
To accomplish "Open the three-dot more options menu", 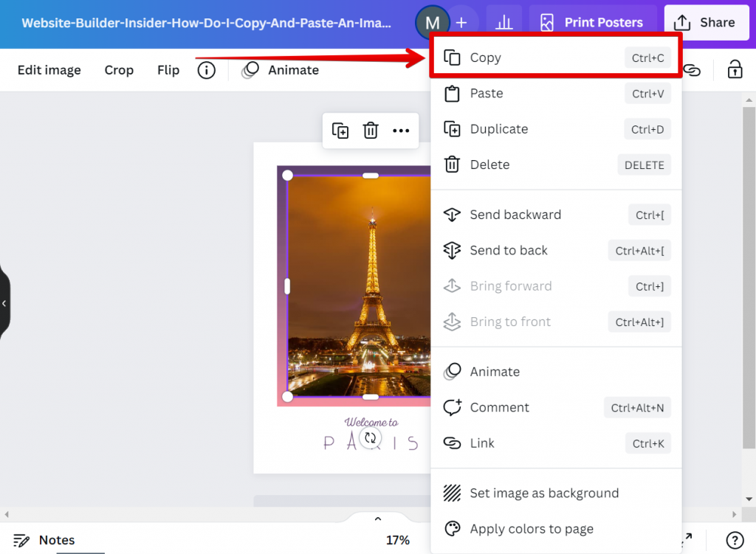I will click(401, 131).
